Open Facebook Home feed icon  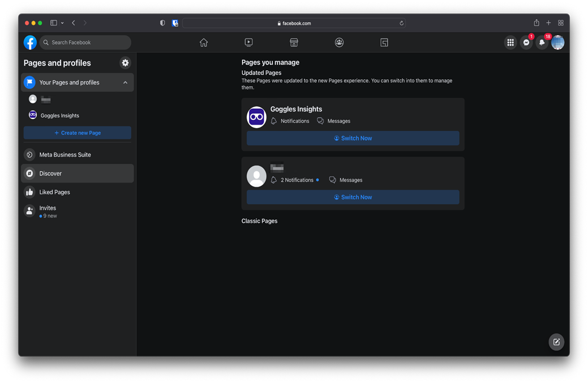tap(204, 42)
